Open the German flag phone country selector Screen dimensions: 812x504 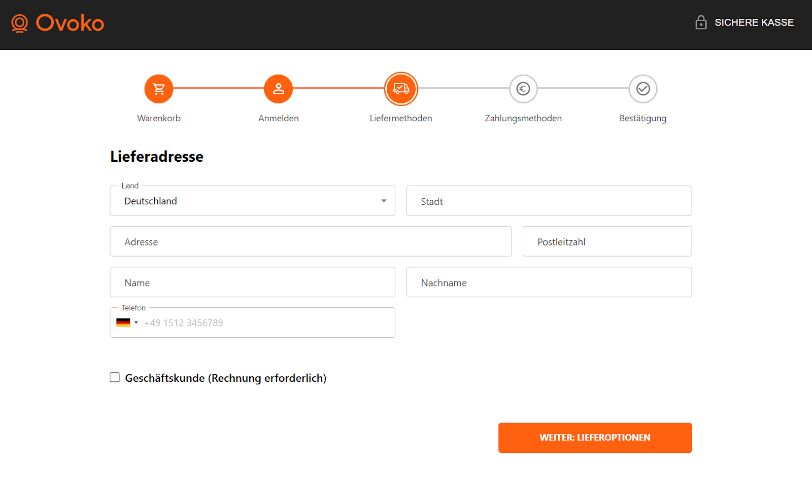[x=127, y=322]
